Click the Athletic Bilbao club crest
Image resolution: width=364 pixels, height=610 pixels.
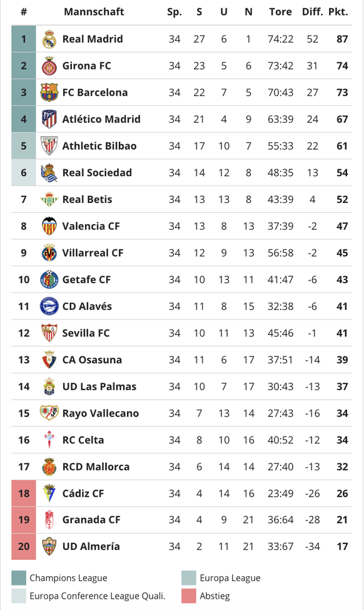pyautogui.click(x=49, y=146)
